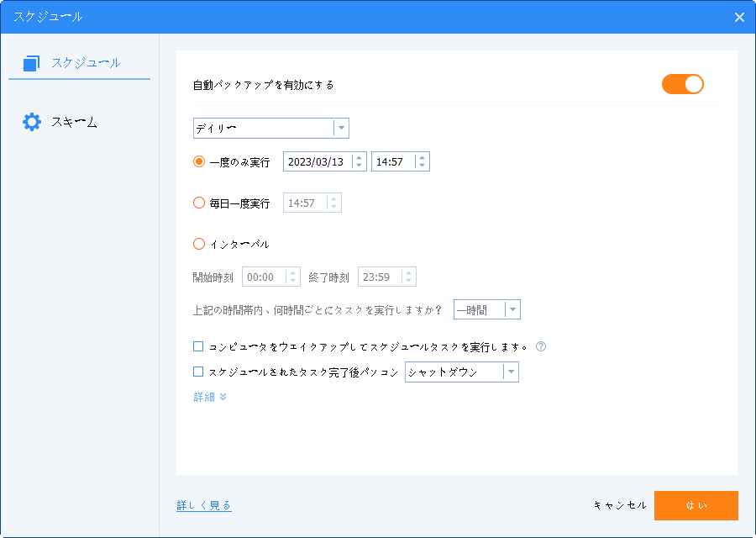This screenshot has width=756, height=538.
Task: Decrease the 一度のみ実行 time with down arrow
Action: [422, 166]
